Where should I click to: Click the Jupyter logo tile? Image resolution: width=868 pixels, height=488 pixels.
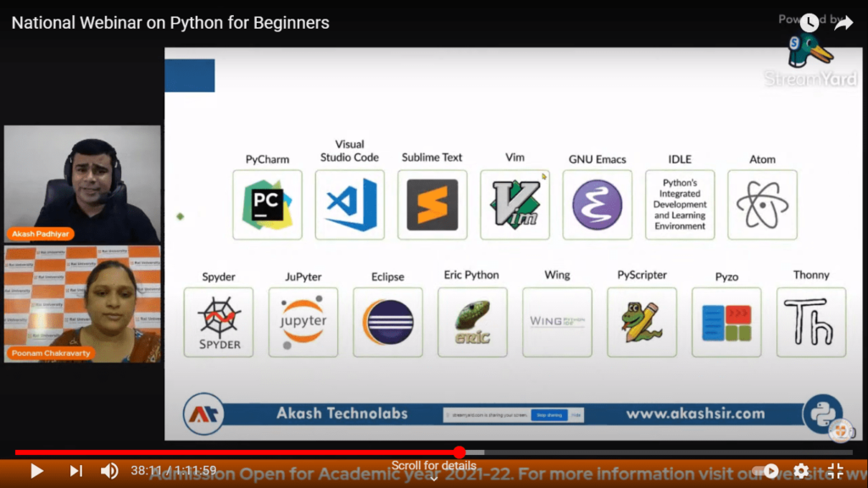tap(303, 322)
